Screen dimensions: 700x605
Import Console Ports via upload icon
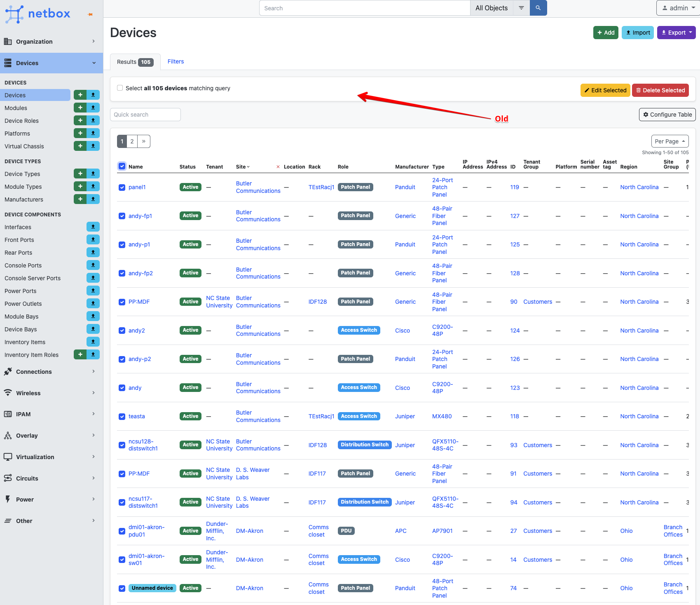[x=93, y=265]
